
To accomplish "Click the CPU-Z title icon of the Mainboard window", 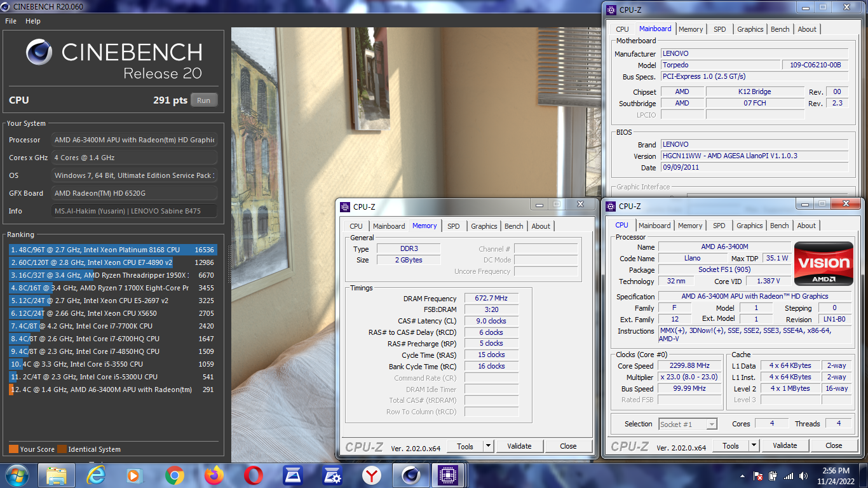I will point(611,10).
